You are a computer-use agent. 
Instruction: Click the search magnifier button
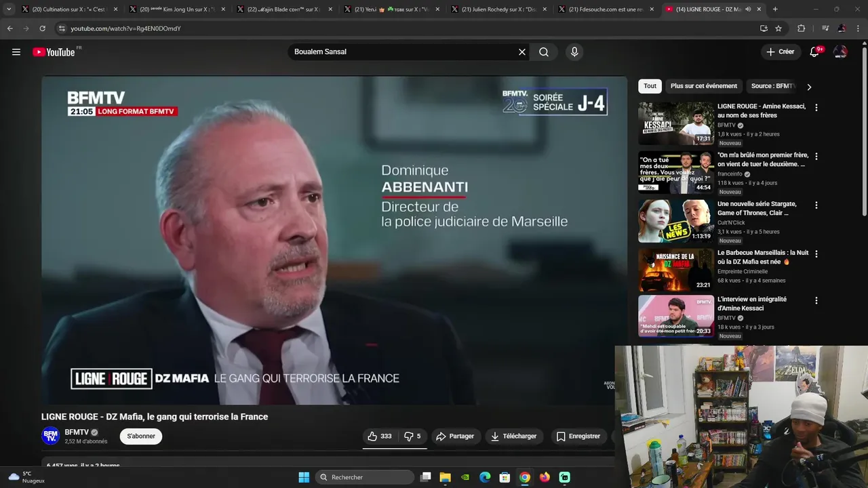pyautogui.click(x=544, y=52)
